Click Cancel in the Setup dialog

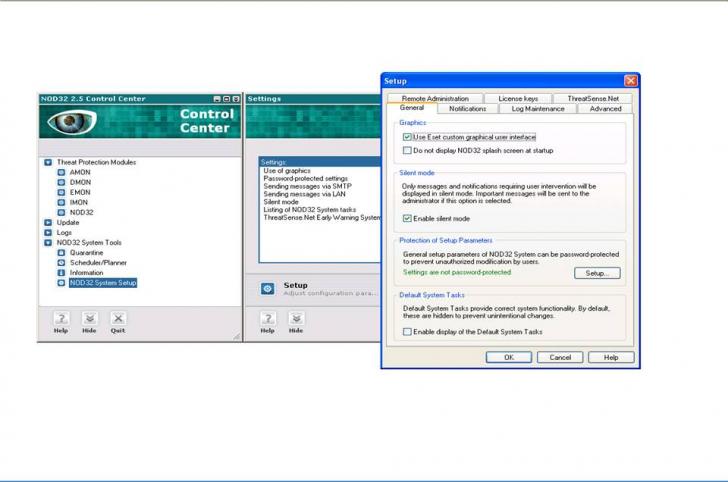point(560,357)
